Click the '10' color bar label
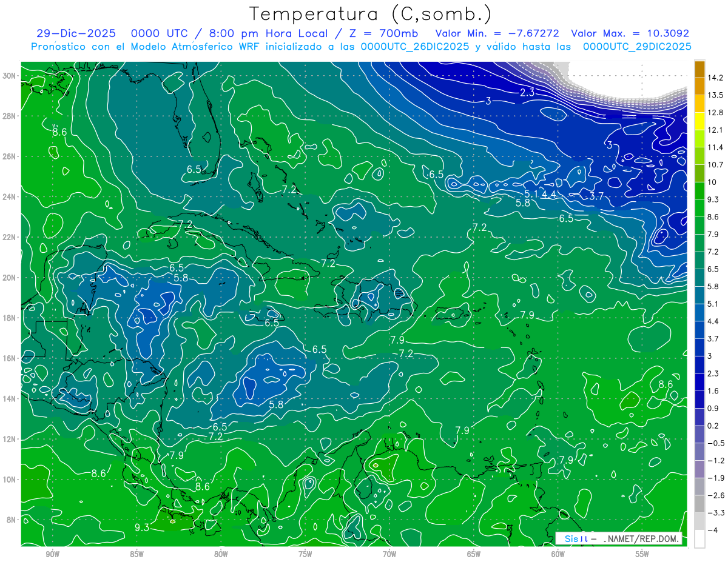The width and height of the screenshot is (728, 562). coord(712,182)
